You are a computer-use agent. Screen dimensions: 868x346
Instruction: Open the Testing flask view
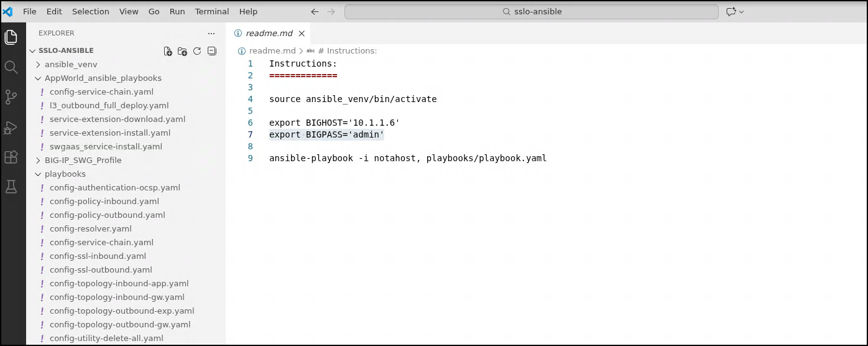[x=11, y=186]
